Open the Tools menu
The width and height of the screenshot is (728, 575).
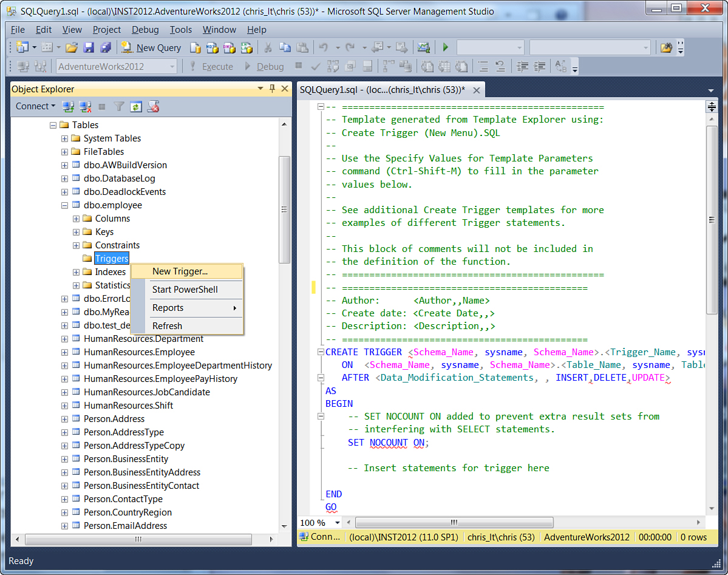tap(180, 30)
